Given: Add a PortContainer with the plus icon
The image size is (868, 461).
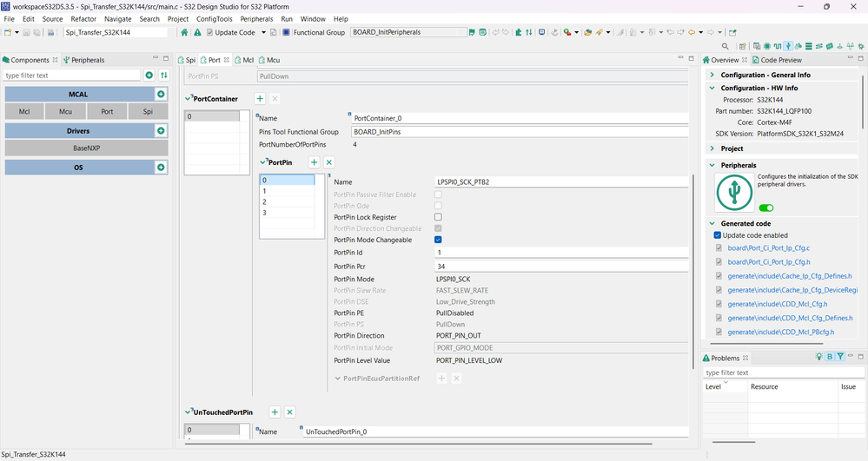Looking at the screenshot, I should coord(260,98).
